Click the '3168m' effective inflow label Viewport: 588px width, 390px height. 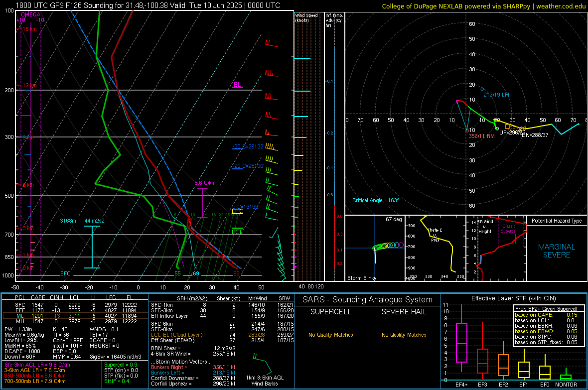[x=68, y=221]
